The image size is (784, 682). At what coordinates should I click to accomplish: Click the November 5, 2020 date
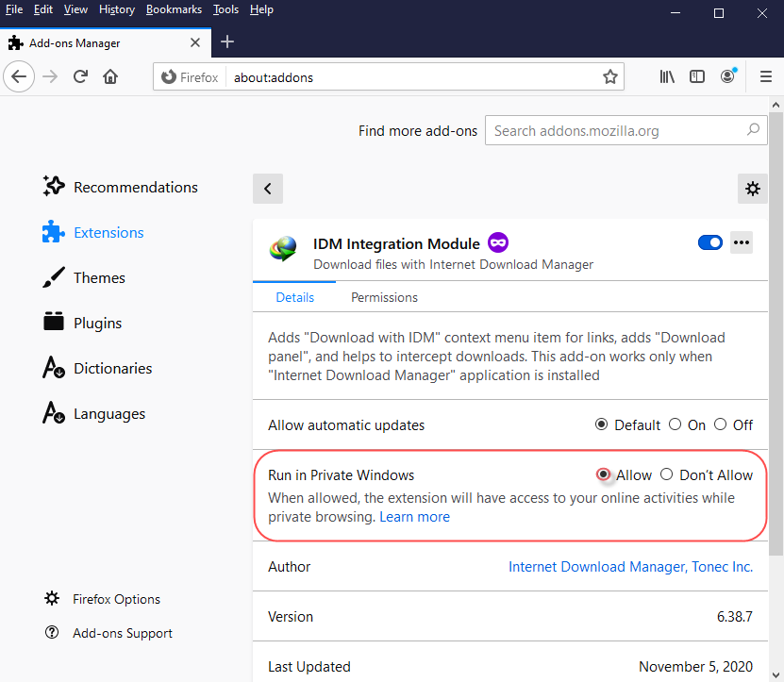pos(695,667)
